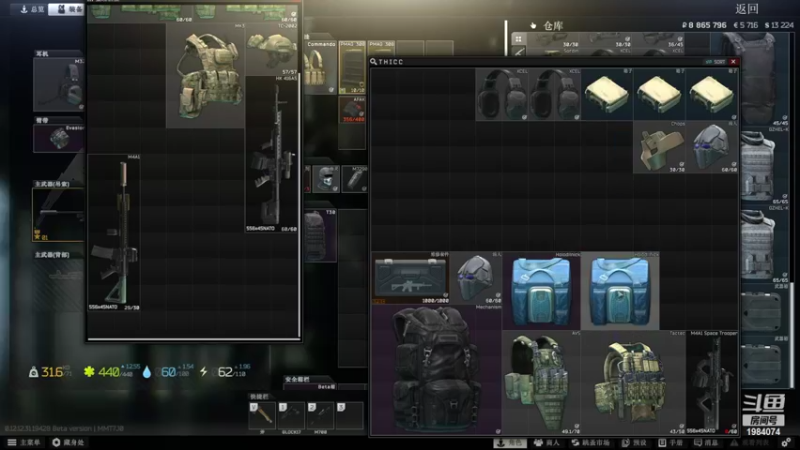Select the M32 headset in earpiece slot

click(59, 84)
